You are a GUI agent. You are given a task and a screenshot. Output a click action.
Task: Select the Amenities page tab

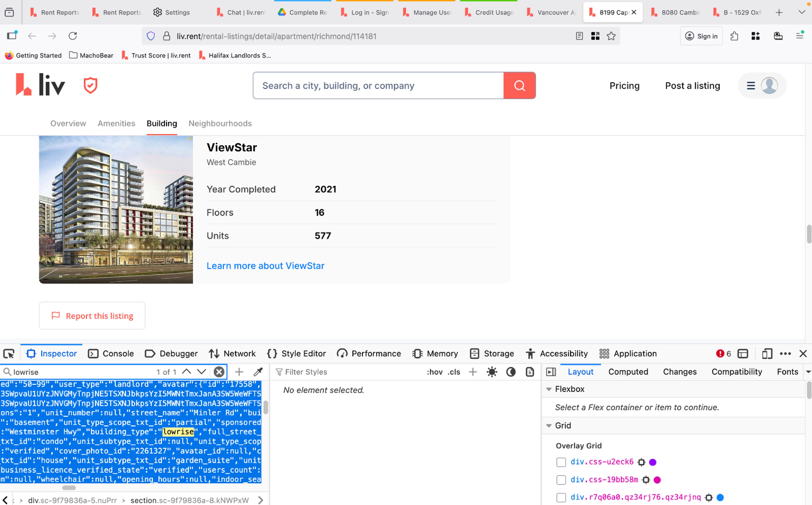pos(116,124)
